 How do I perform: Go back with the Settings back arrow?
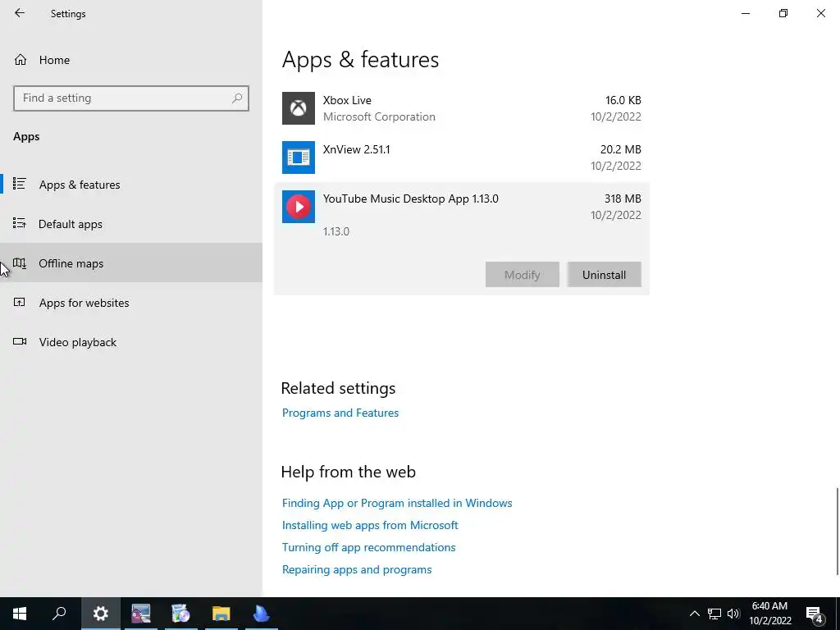pos(20,13)
